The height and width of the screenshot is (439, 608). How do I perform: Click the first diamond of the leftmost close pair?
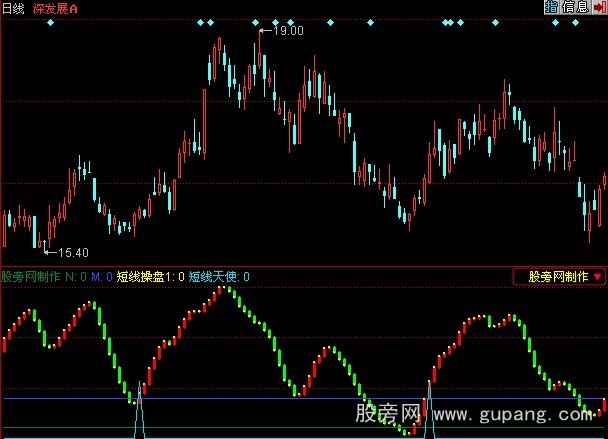click(x=202, y=21)
